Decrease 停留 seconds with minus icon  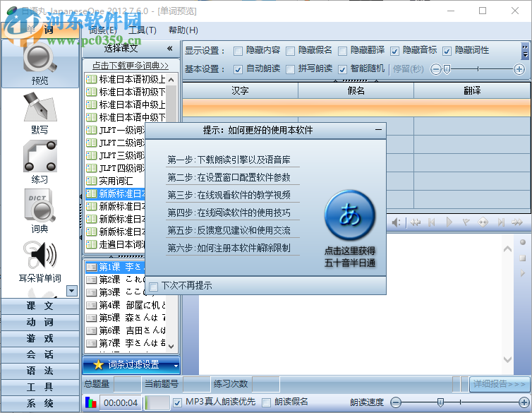[x=435, y=69]
